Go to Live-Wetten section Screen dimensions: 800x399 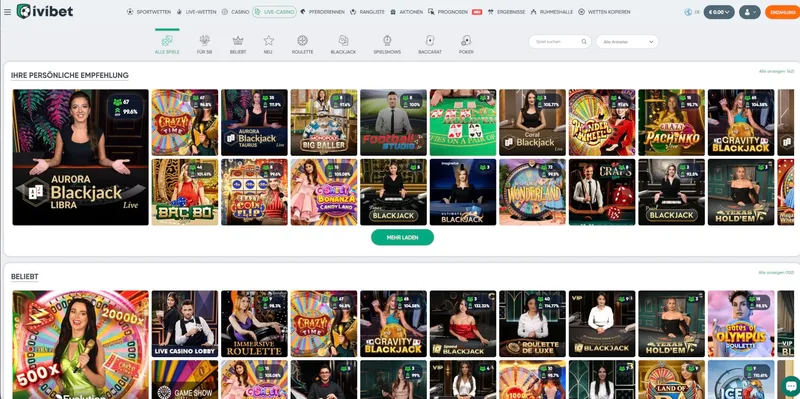tap(196, 12)
